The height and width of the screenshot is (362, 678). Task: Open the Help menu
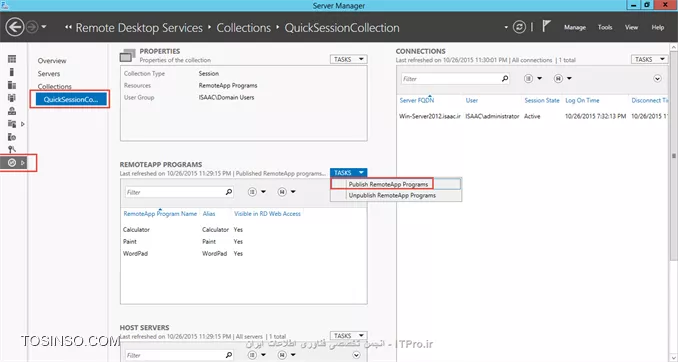tap(658, 27)
